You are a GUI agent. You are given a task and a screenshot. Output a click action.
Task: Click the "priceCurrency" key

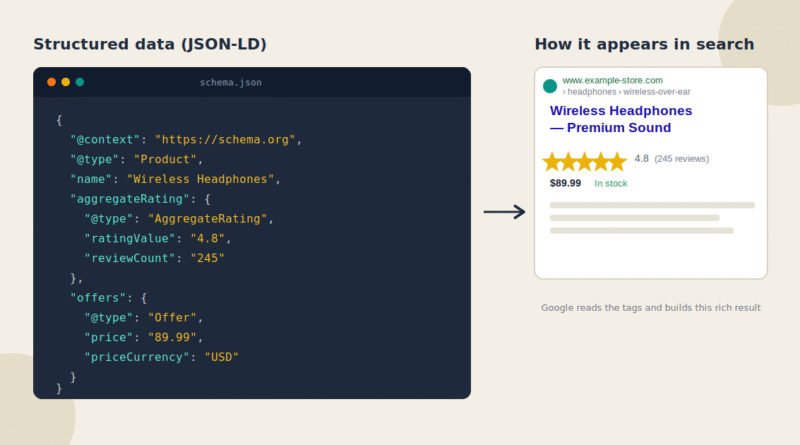pos(137,357)
